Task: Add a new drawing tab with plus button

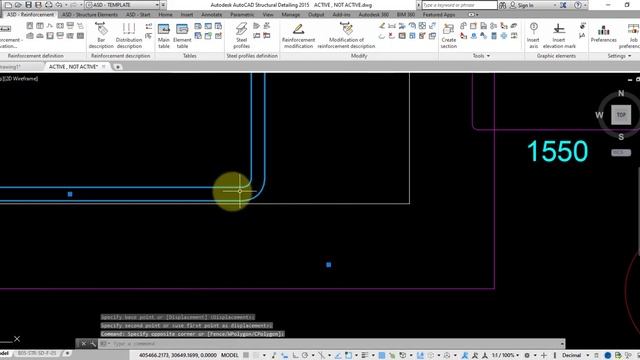Action: point(118,67)
